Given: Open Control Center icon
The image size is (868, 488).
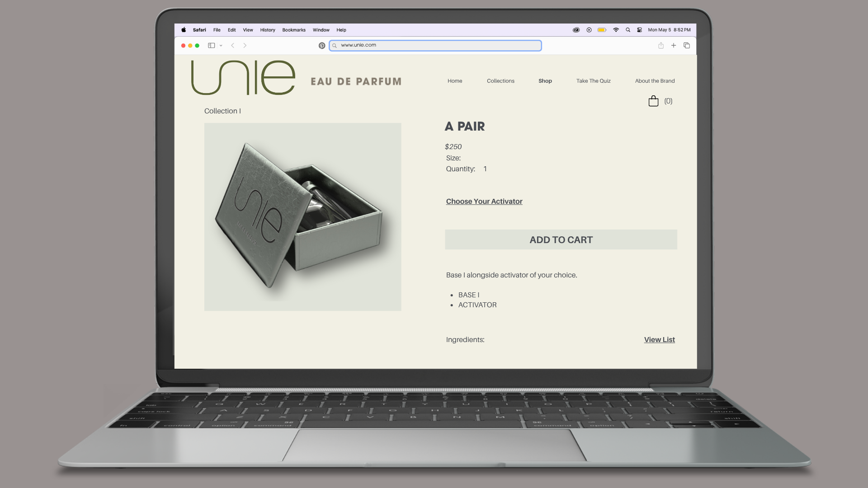Looking at the screenshot, I should pos(640,30).
